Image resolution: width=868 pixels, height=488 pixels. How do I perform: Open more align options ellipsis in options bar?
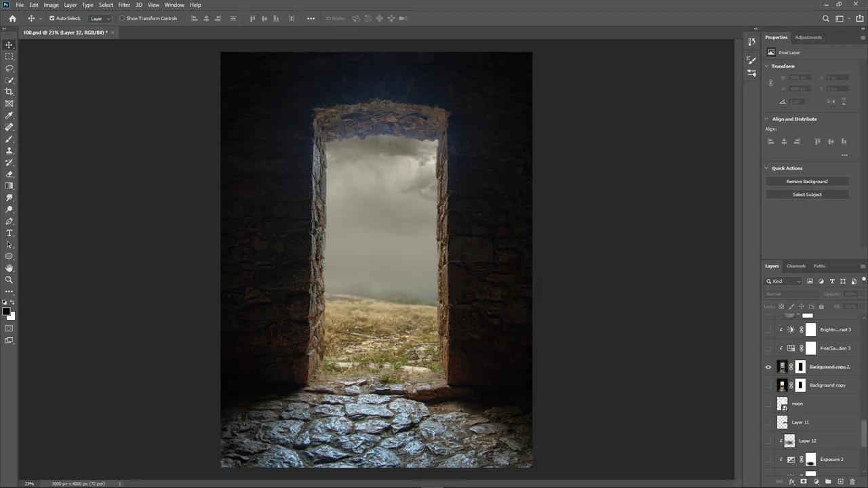coord(311,18)
